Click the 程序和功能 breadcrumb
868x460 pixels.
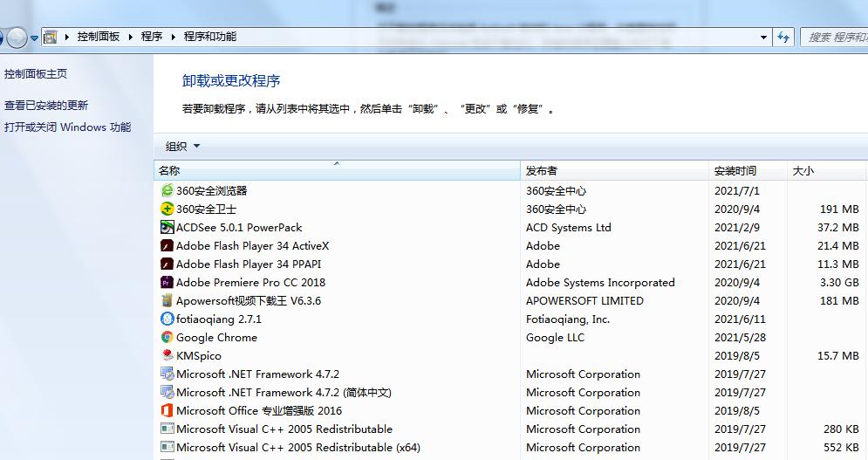pyautogui.click(x=210, y=37)
